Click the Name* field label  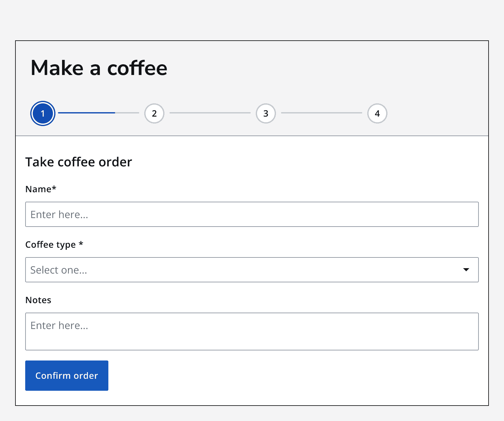(41, 189)
